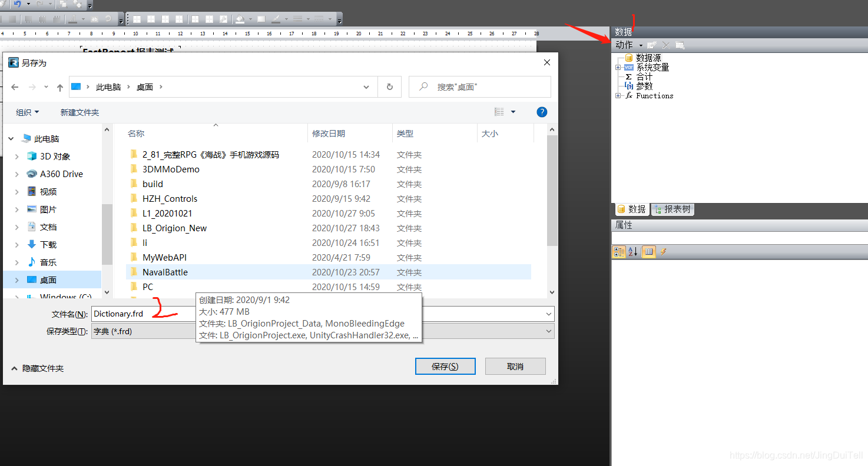
Task: Click the view data table icon in the Data panel
Action: pyautogui.click(x=680, y=45)
